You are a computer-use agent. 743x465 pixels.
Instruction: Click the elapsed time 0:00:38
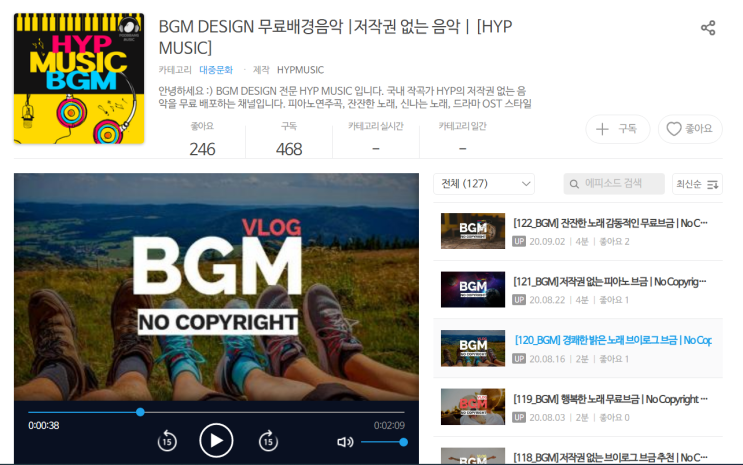coord(44,426)
